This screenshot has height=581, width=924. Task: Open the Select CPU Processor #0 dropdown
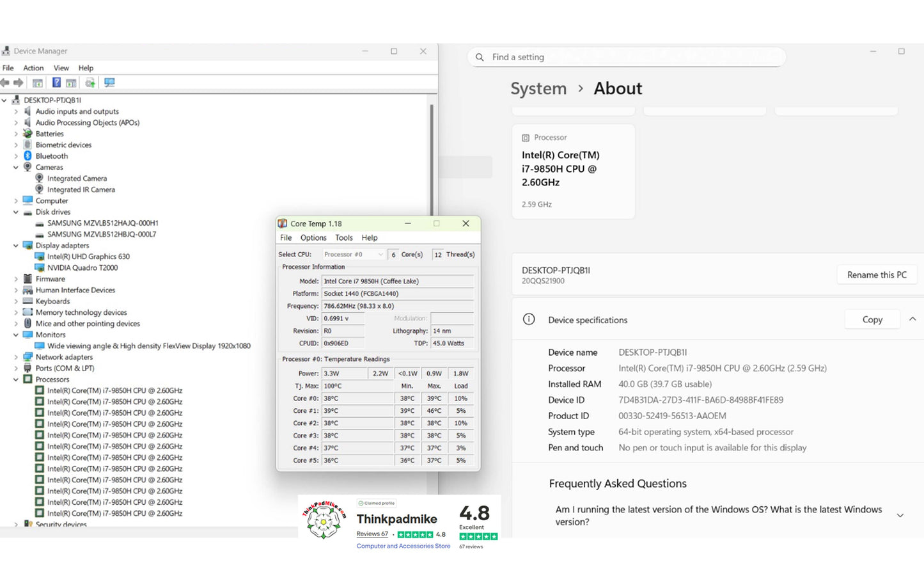[353, 255]
